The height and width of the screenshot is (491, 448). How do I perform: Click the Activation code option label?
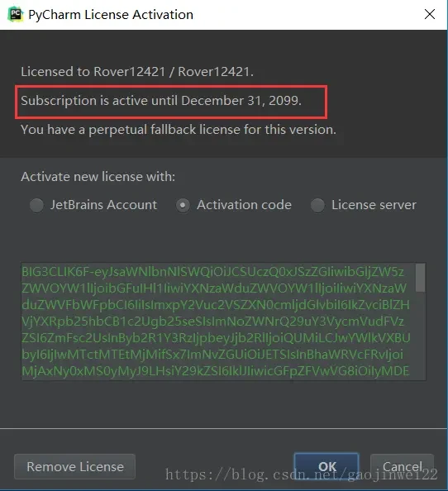(x=244, y=205)
